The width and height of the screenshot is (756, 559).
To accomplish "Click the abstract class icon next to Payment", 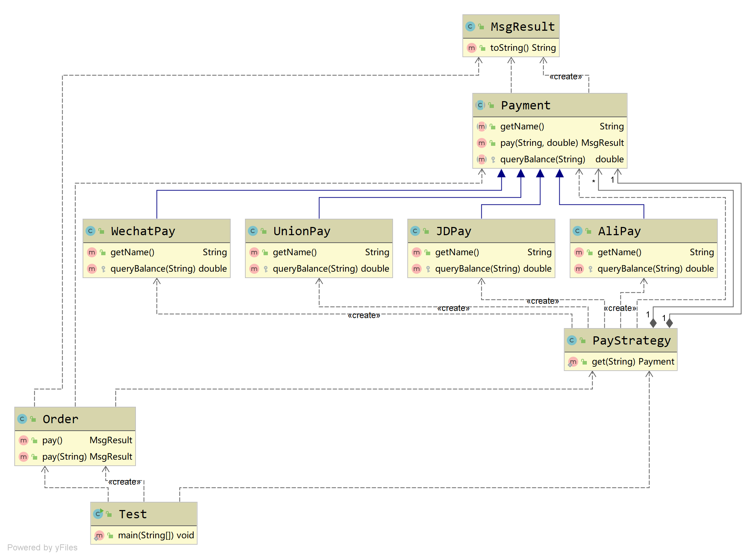I will (x=480, y=105).
